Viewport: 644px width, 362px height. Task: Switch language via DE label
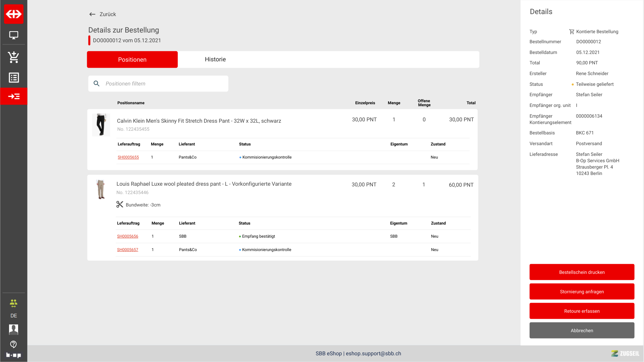click(x=14, y=316)
